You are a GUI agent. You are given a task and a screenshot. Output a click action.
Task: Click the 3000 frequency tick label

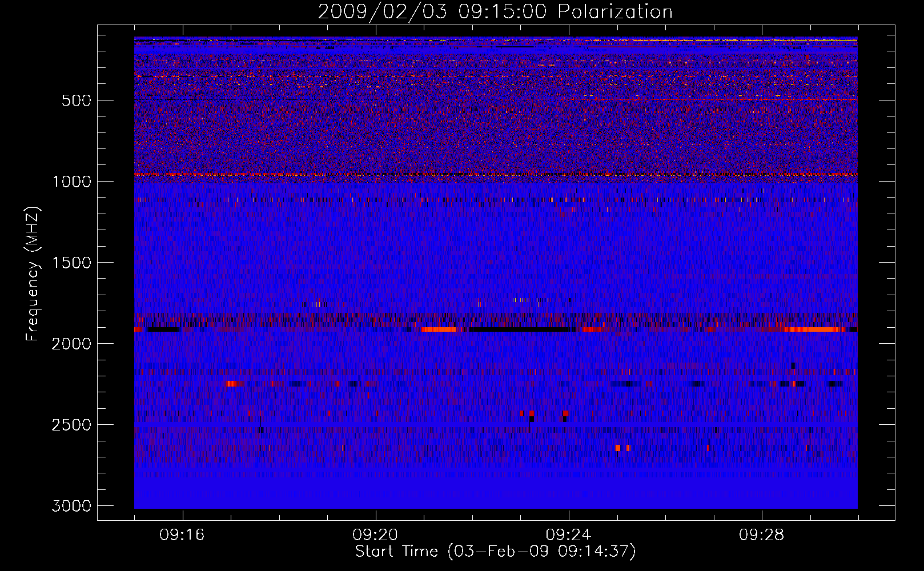tap(71, 506)
